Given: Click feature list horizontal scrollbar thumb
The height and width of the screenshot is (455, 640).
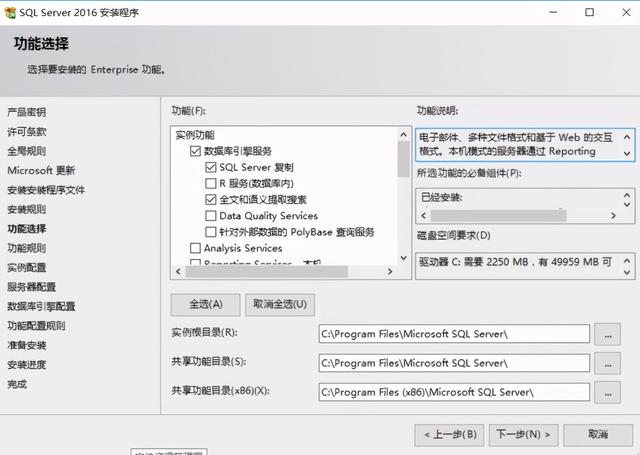Looking at the screenshot, I should pos(266,271).
